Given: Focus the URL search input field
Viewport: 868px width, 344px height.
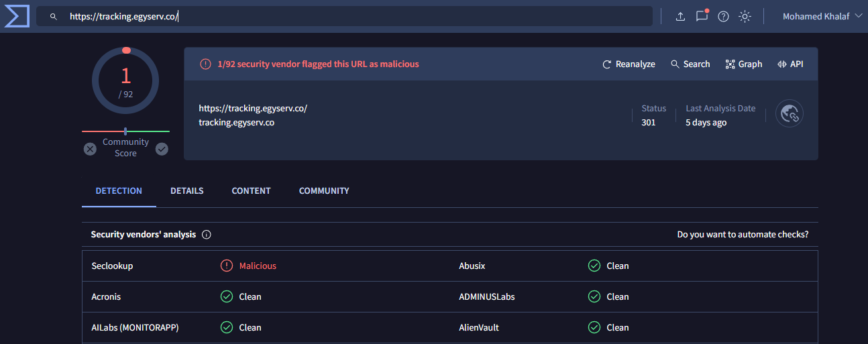Looking at the screenshot, I should pyautogui.click(x=344, y=17).
